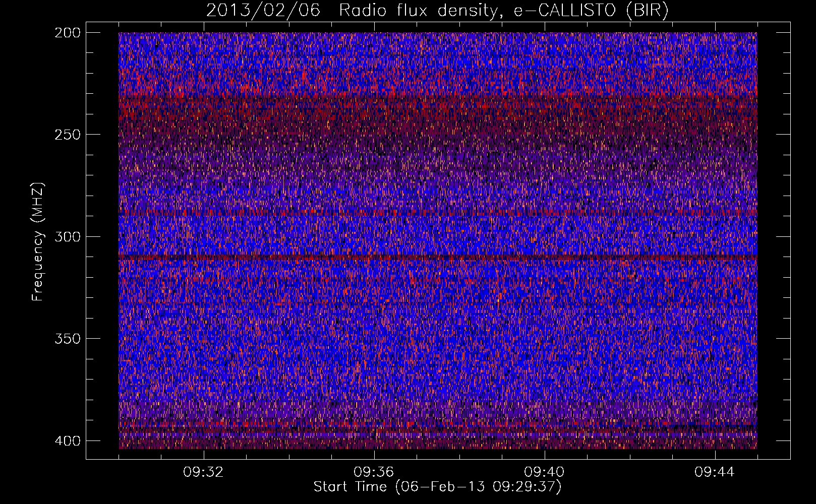Image resolution: width=816 pixels, height=504 pixels.
Task: Click the 09:36 time tick label
Action: coord(374,472)
